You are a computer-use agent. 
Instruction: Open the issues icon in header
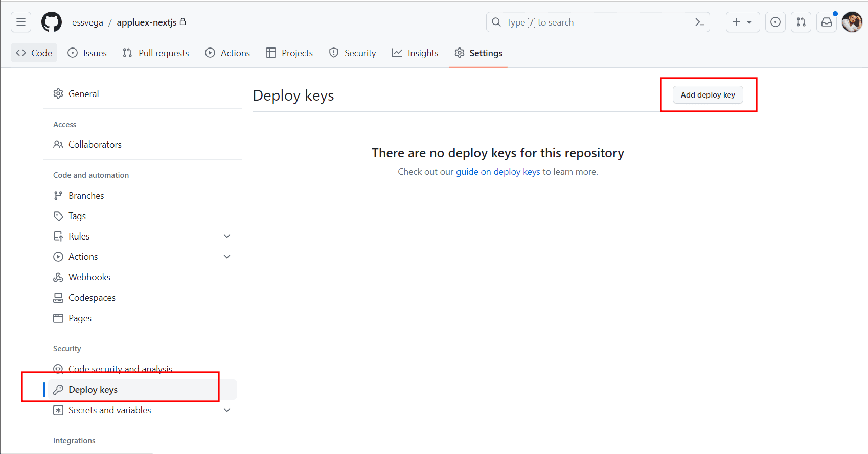(775, 22)
